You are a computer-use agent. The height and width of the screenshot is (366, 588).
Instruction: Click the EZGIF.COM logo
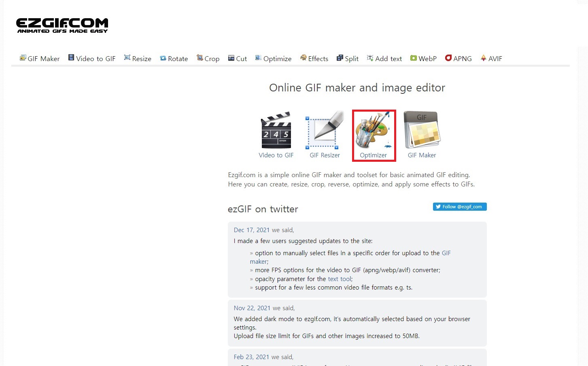click(x=62, y=25)
